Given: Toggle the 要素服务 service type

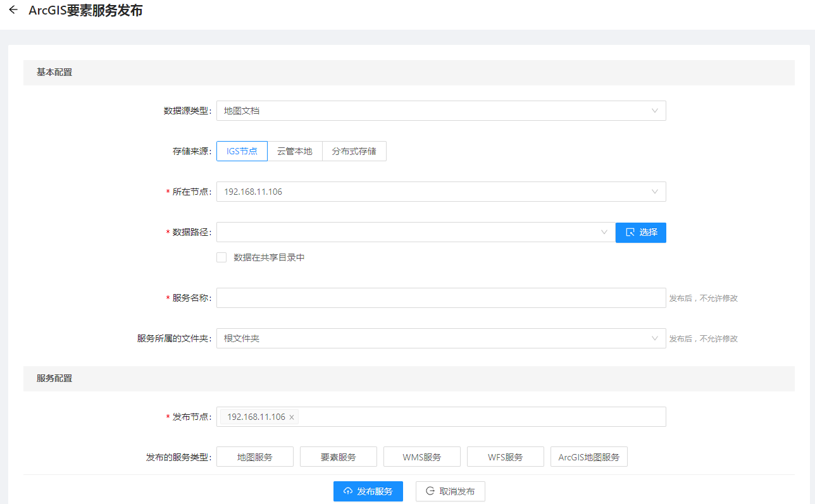Looking at the screenshot, I should click(x=339, y=457).
